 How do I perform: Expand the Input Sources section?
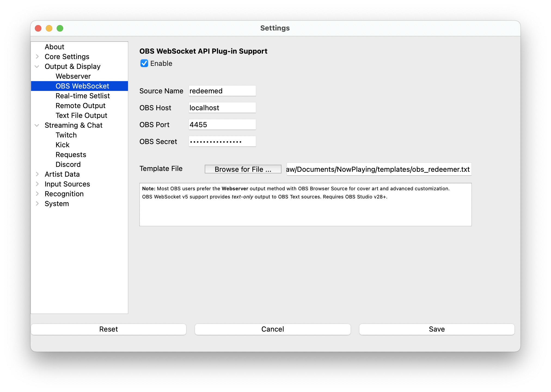37,184
